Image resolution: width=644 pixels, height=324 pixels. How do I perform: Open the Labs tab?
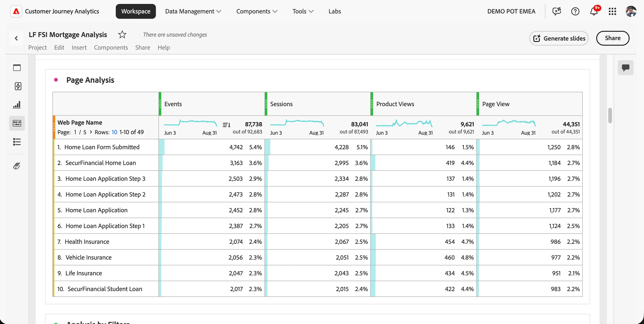point(335,11)
